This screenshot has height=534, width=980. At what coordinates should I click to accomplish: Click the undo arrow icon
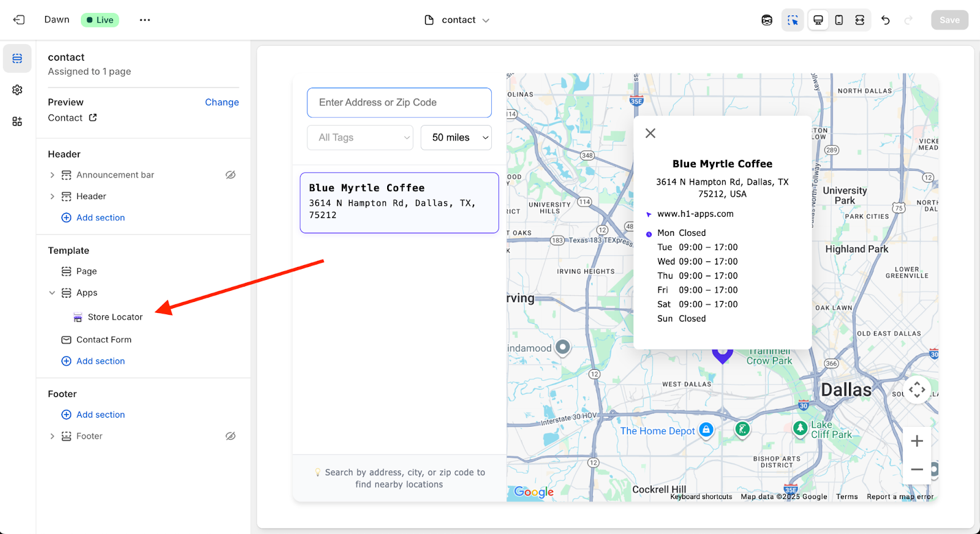pos(886,20)
